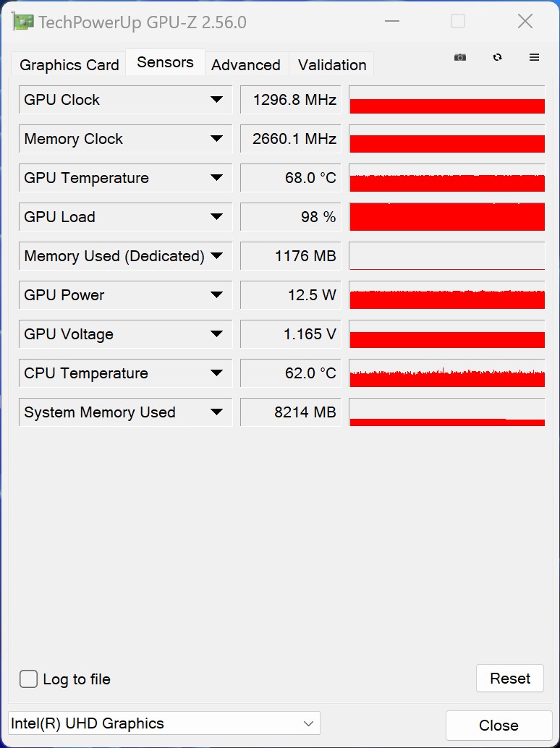Image resolution: width=560 pixels, height=748 pixels.
Task: Click the GPU Load red graph
Action: [447, 217]
